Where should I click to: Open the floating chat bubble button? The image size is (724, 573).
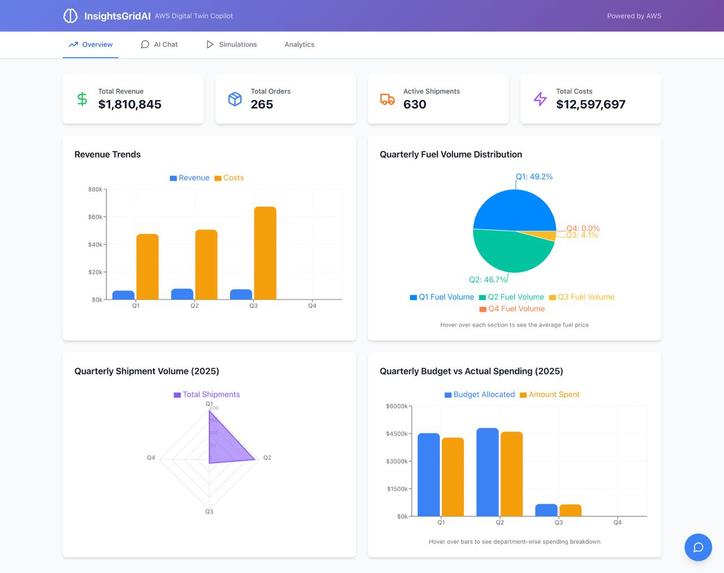698,547
